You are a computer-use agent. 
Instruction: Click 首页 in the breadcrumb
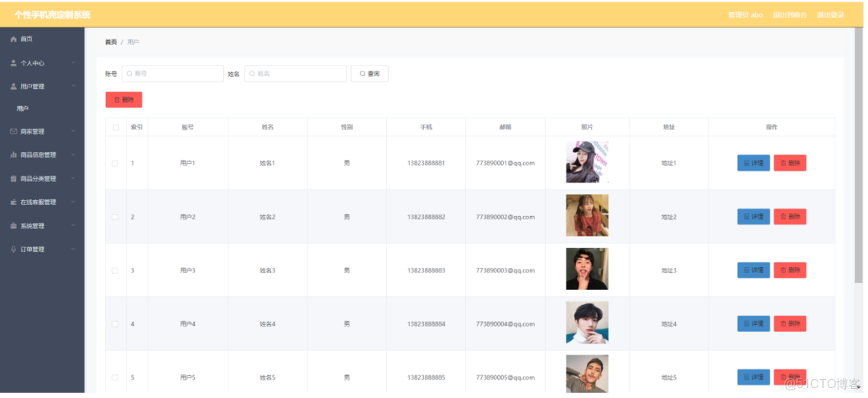coord(111,42)
